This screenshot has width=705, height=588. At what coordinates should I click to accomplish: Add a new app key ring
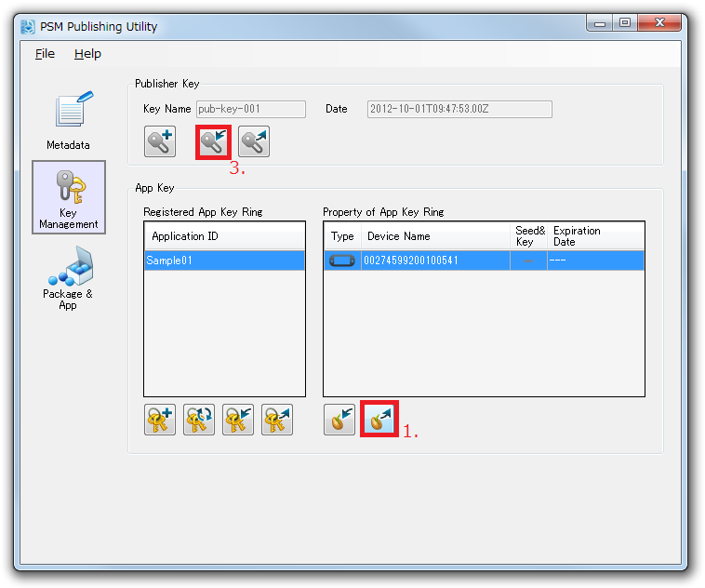[160, 421]
